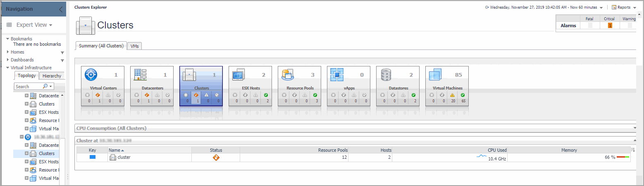The image size is (644, 186).
Task: Switch to the VMs tab
Action: tap(134, 46)
